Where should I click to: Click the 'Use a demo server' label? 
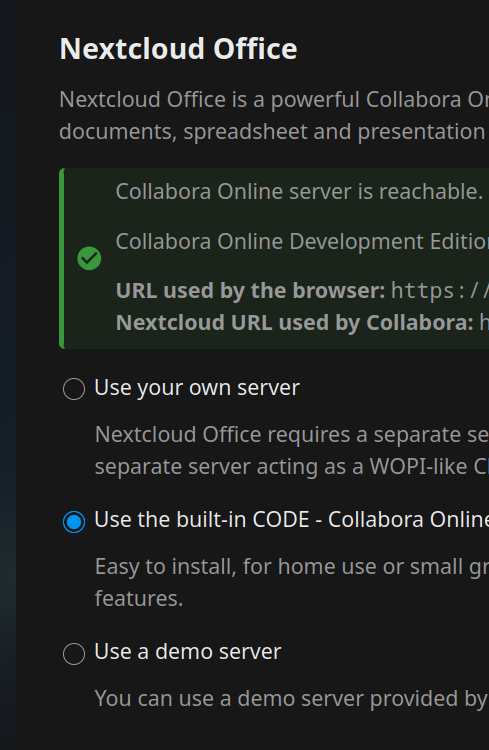[188, 651]
